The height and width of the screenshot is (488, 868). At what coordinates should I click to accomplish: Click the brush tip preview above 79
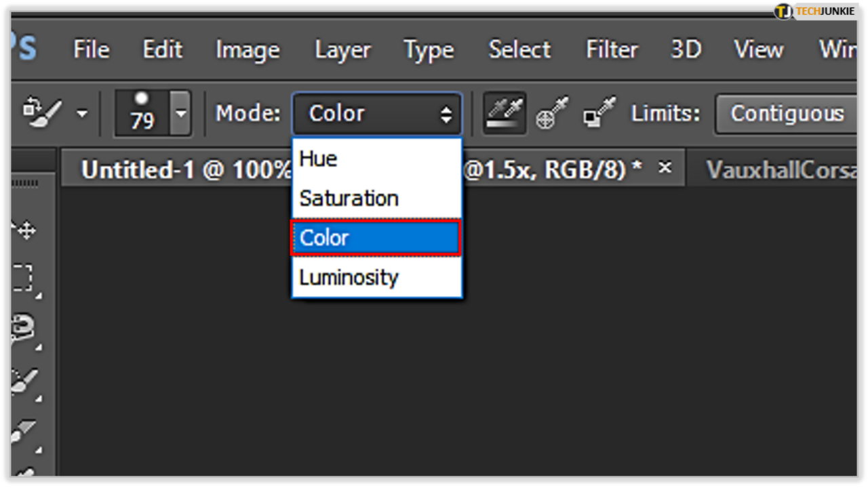coord(140,100)
